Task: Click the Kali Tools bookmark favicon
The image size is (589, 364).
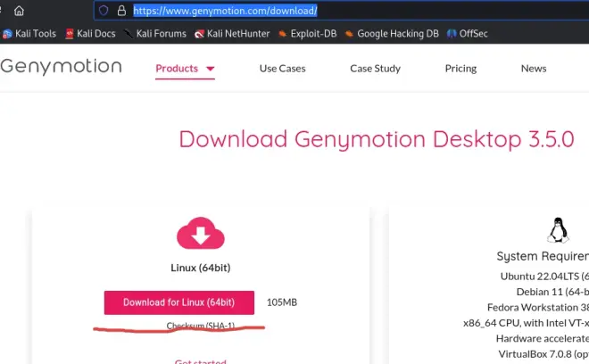Action: click(7, 34)
